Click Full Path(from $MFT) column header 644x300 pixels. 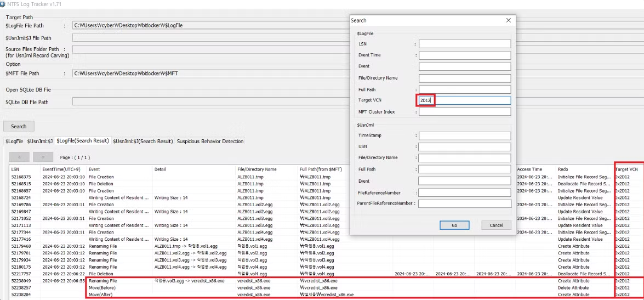click(x=324, y=169)
